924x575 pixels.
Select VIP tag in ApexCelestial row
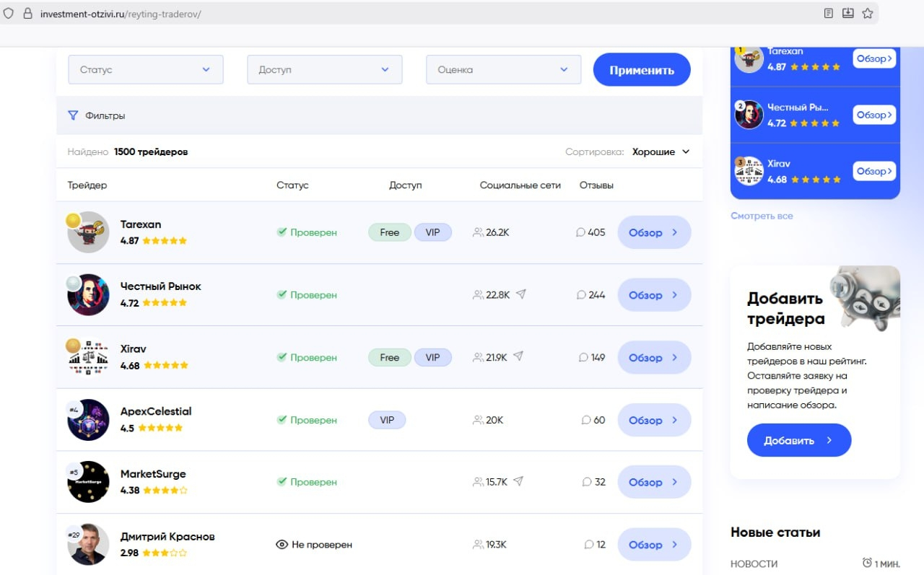coord(387,420)
